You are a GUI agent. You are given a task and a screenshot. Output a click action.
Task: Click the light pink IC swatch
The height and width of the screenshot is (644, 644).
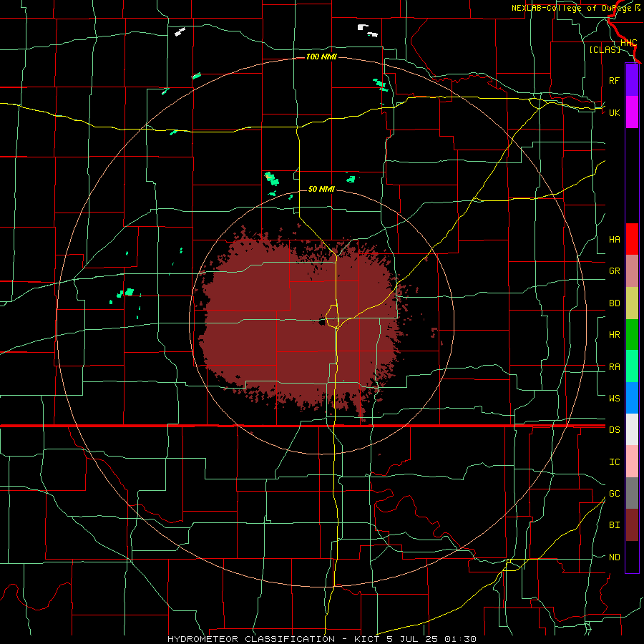pos(632,462)
